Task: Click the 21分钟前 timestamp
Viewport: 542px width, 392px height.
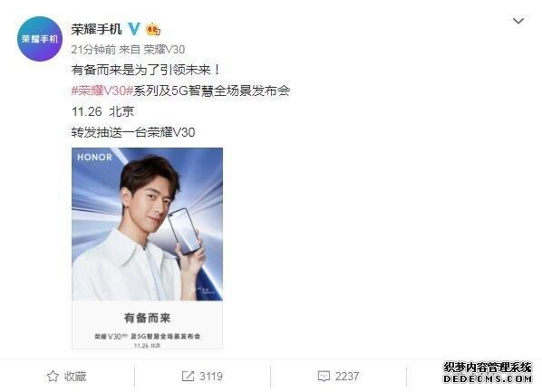Action: (93, 50)
